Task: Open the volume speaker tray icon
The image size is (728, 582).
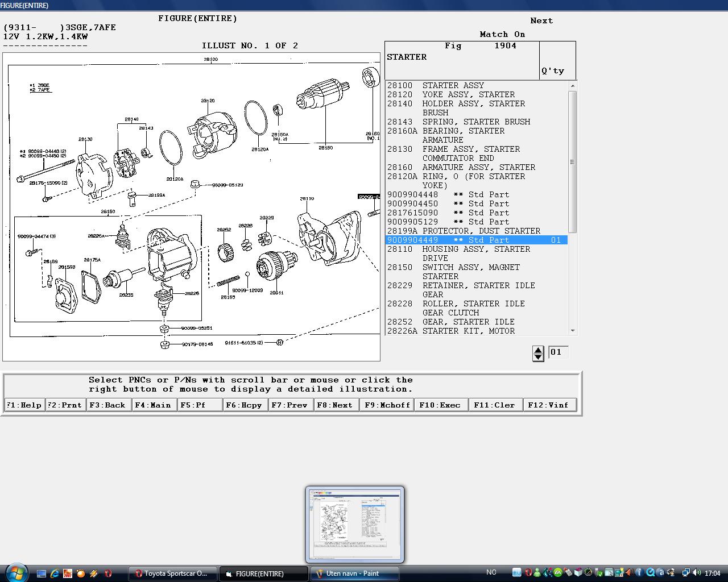Action: [697, 573]
